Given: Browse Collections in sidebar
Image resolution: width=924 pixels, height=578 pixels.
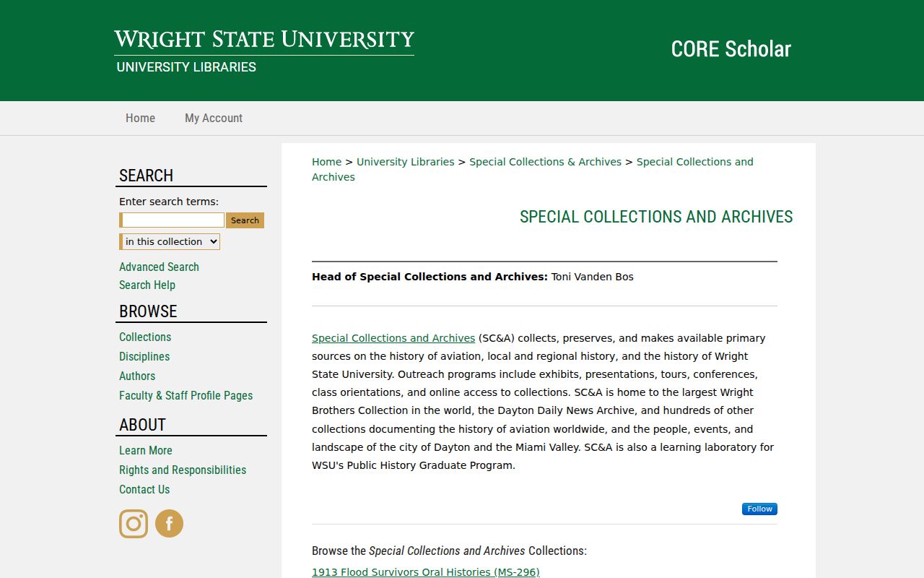Looking at the screenshot, I should click(x=145, y=337).
